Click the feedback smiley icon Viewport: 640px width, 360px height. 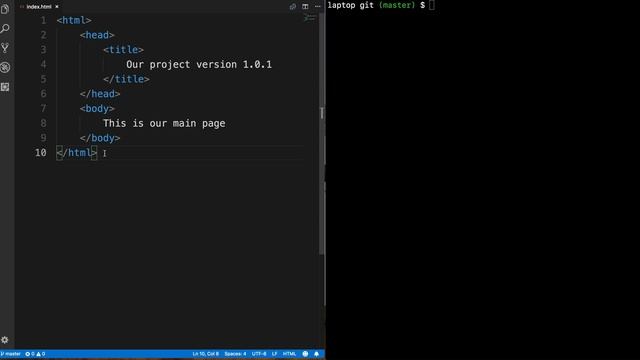(305, 354)
